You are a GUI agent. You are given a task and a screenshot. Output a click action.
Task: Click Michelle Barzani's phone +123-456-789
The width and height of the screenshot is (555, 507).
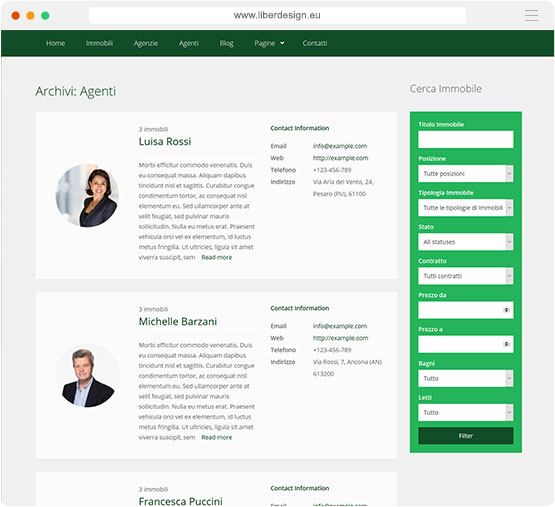click(332, 350)
